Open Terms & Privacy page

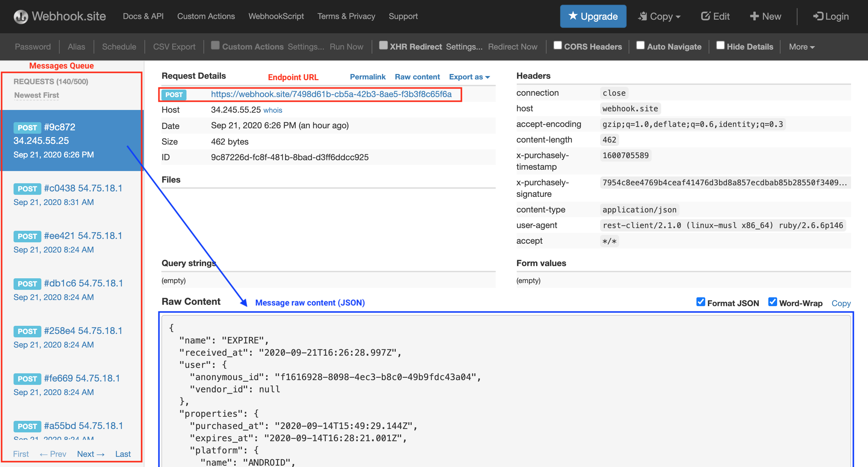[346, 16]
